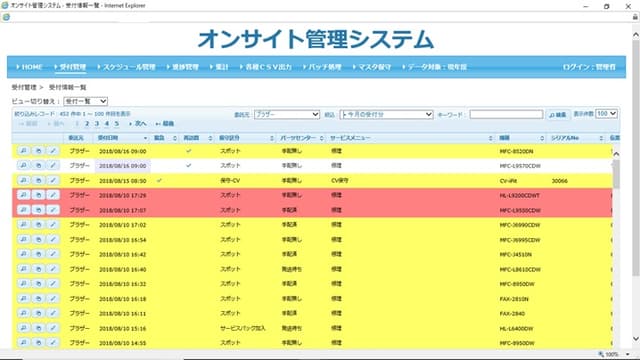This screenshot has width=640, height=360.
Task: Open the 今月の受付分 filter dropdown
Action: click(x=386, y=115)
